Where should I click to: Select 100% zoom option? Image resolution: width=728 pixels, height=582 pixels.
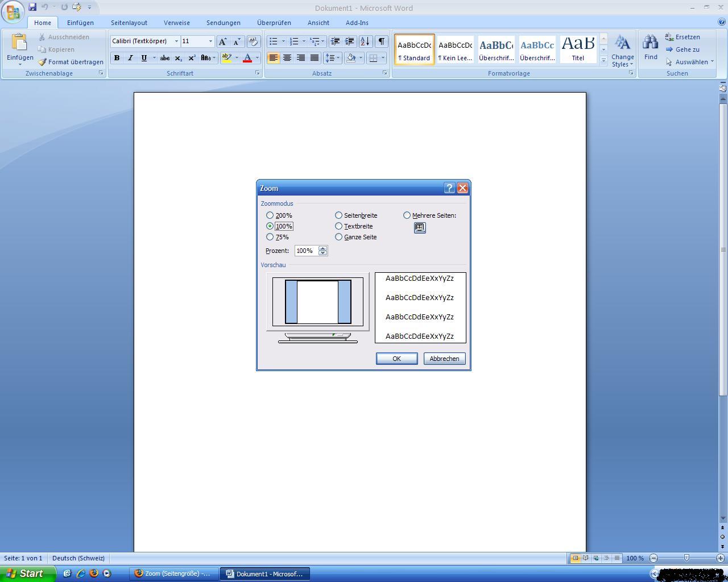(x=279, y=226)
